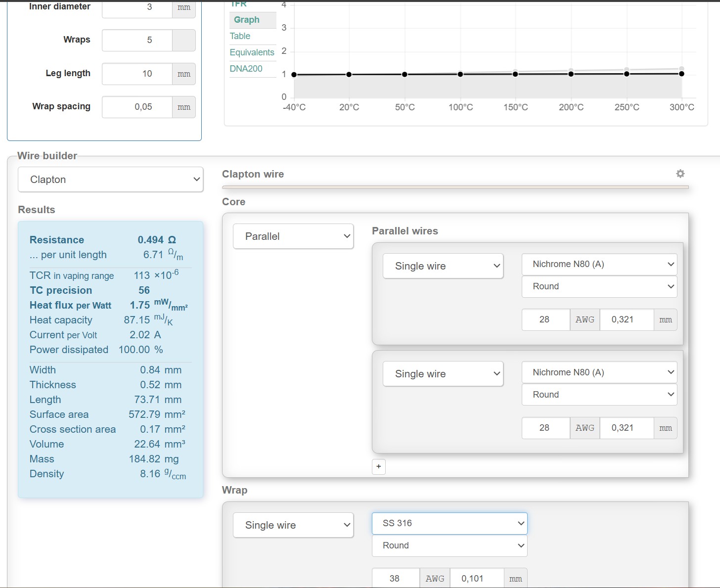
Task: Edit the wrap wire 38 AWG field
Action: 395,578
